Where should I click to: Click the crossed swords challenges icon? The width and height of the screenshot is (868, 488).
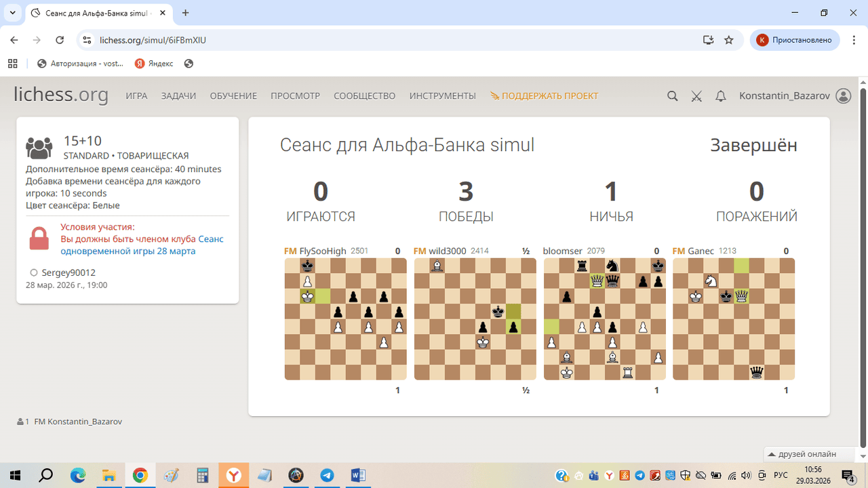pyautogui.click(x=696, y=96)
